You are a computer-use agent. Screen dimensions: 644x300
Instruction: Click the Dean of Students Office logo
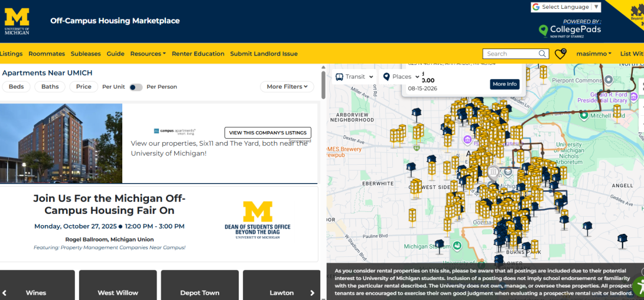[x=258, y=220]
